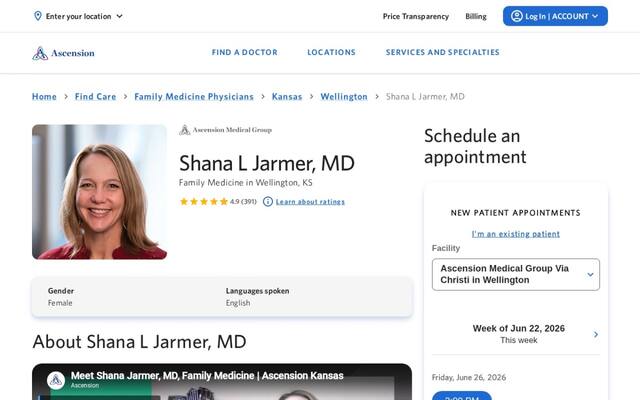Click the Ascension logo

point(63,53)
